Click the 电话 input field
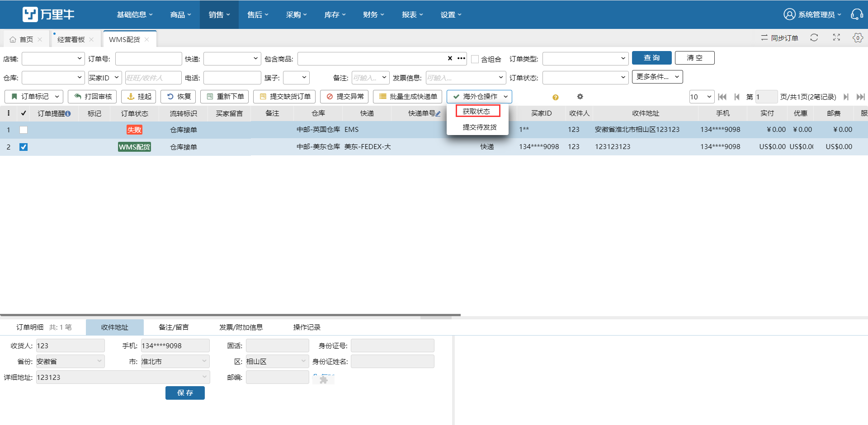 coord(232,78)
